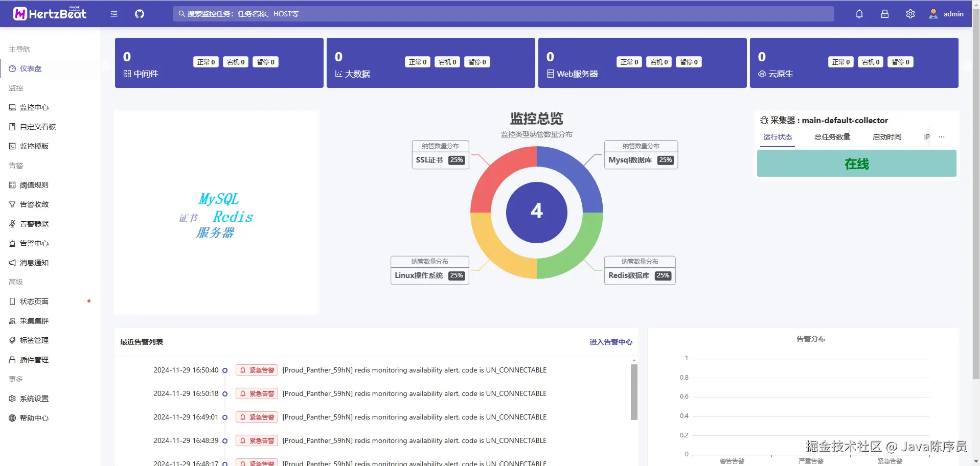Go to 进入告警中心 link
Screen dimensions: 980x466
tap(611, 342)
